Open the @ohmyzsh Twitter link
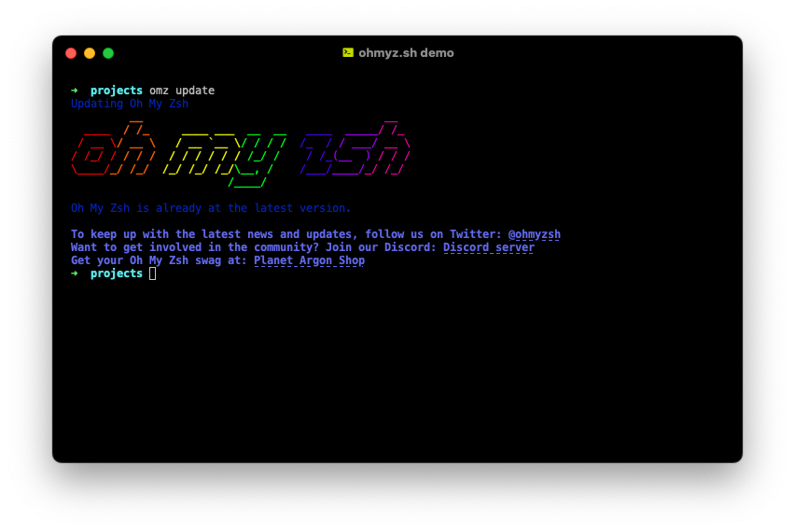The height and width of the screenshot is (532, 795). 534,234
